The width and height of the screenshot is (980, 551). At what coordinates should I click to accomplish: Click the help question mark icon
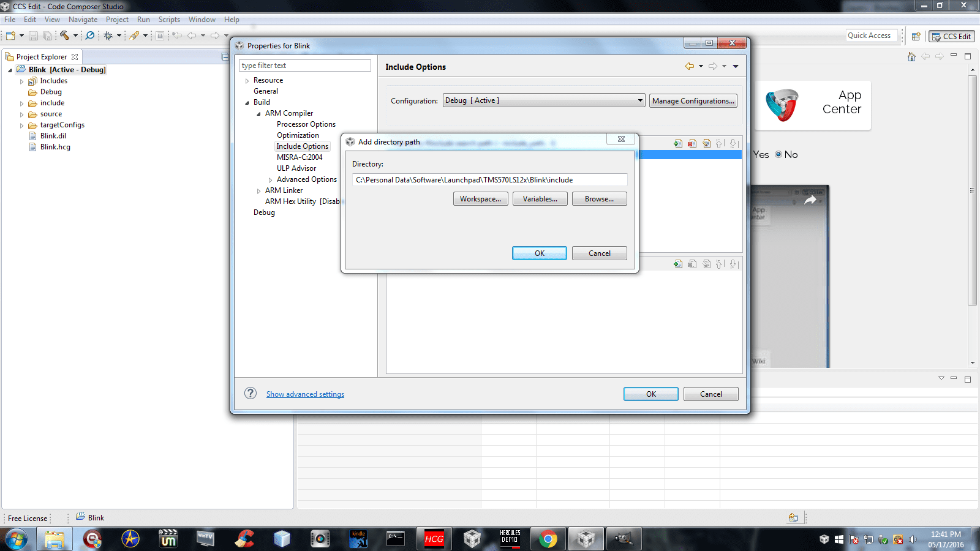[x=251, y=393]
